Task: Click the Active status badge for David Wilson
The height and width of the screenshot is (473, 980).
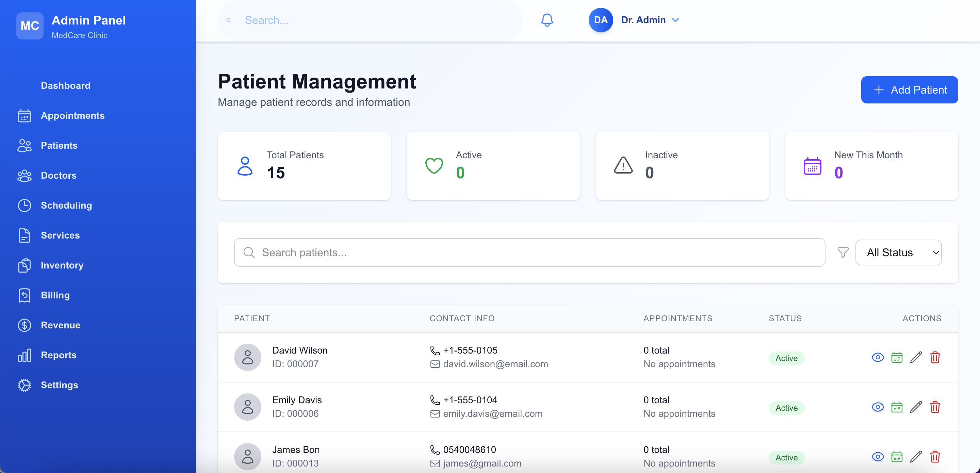Action: [x=786, y=358]
